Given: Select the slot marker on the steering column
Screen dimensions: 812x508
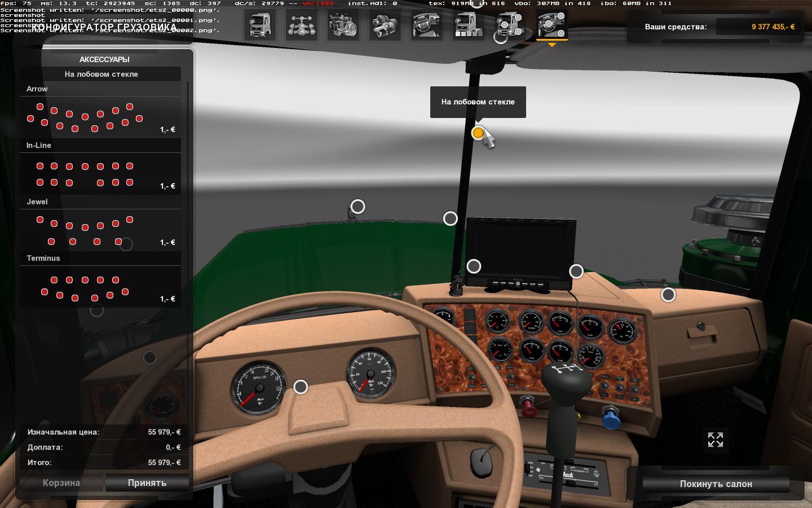Looking at the screenshot, I should point(301,387).
